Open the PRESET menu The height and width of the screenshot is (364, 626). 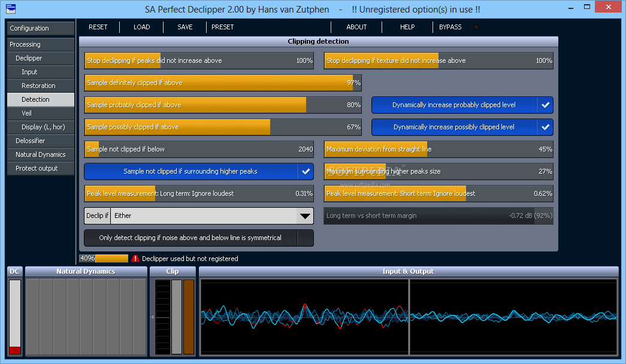coord(223,27)
